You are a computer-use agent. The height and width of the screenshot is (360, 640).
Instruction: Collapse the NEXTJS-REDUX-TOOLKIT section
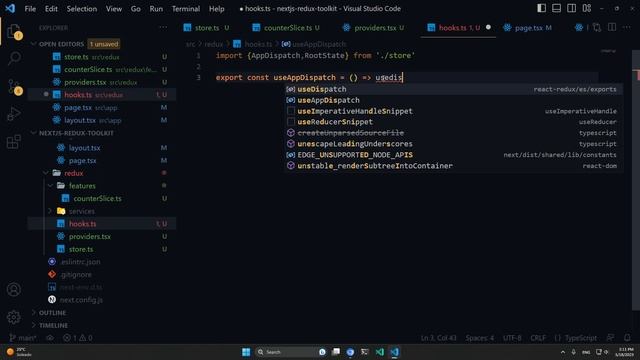tap(34, 133)
